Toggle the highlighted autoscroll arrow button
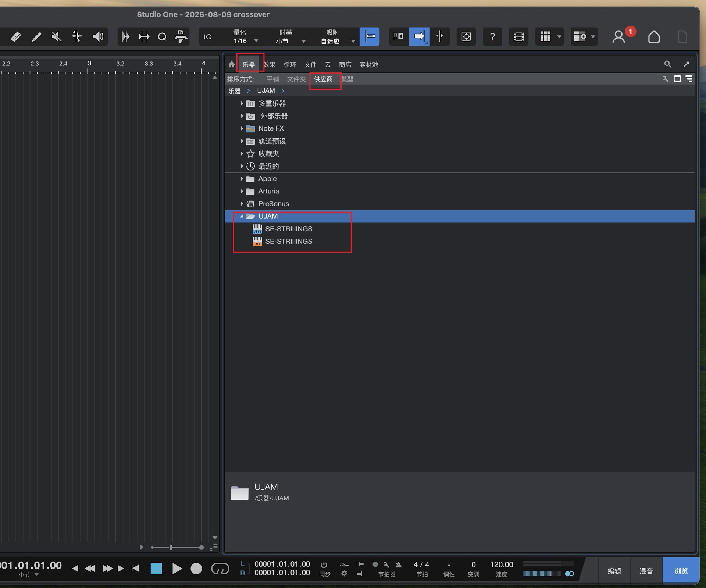Image resolution: width=706 pixels, height=588 pixels. click(419, 36)
